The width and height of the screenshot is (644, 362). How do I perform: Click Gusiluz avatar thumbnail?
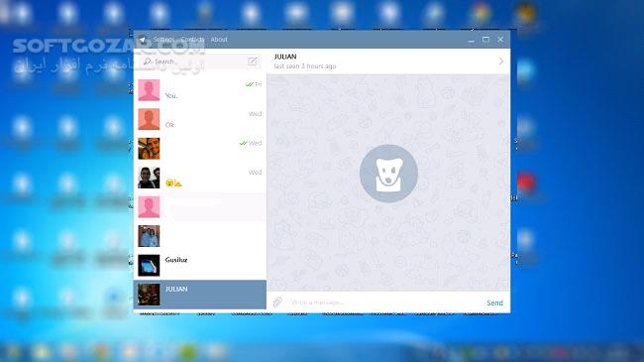point(149,266)
